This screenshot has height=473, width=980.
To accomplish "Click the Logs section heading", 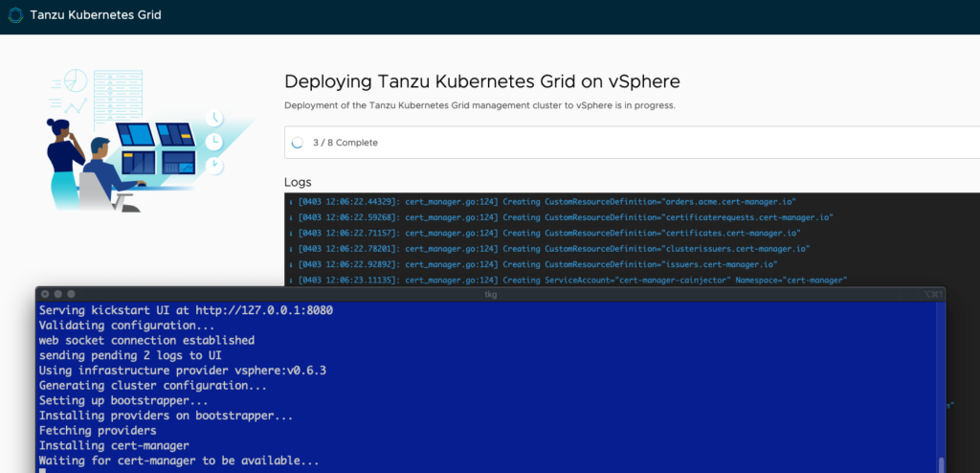I will pos(298,182).
